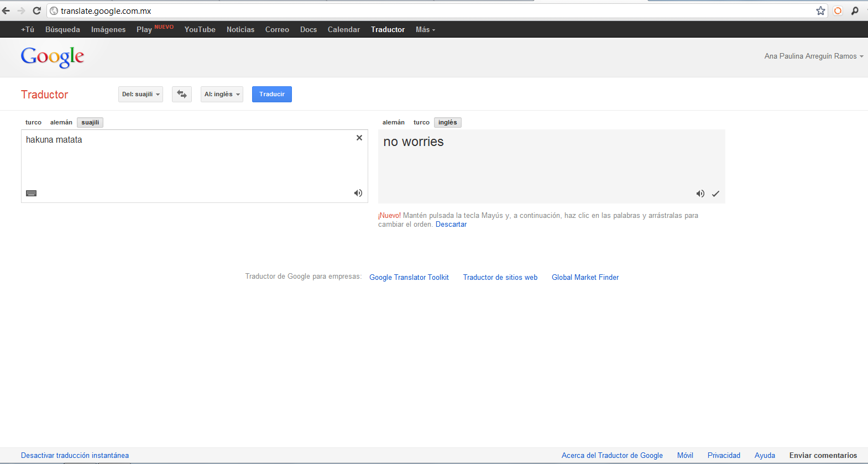Click Desactivar traducción instantánea
Image resolution: width=868 pixels, height=464 pixels.
click(75, 456)
